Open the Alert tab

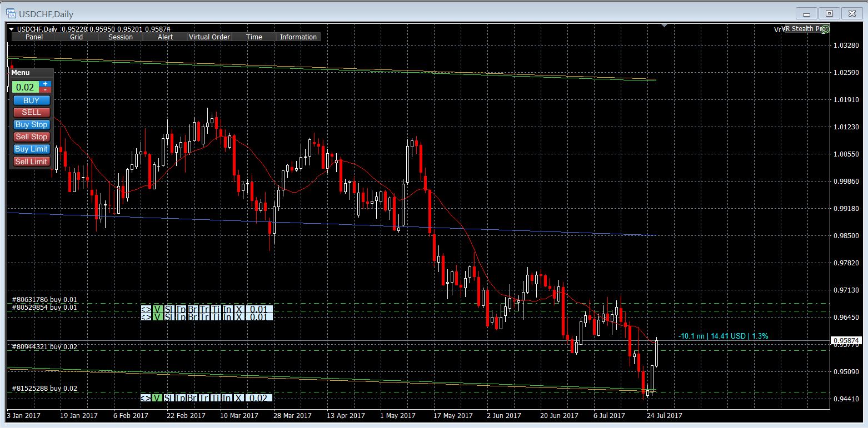[x=165, y=37]
